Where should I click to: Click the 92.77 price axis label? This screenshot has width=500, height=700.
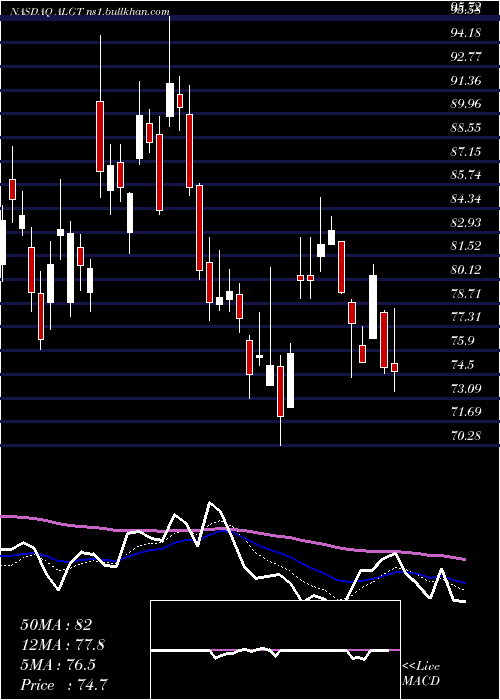tap(466, 57)
